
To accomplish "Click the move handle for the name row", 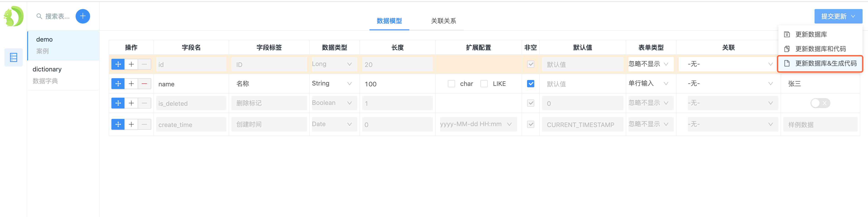I will click(x=118, y=84).
